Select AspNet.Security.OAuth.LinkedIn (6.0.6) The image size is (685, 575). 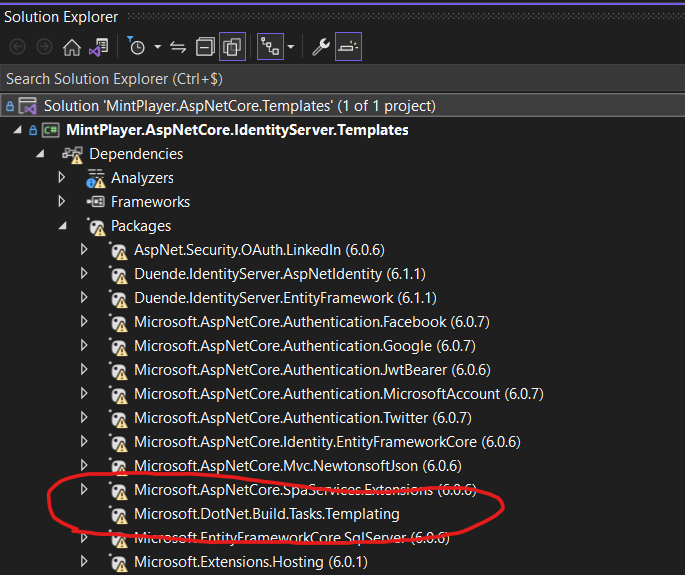(x=259, y=250)
